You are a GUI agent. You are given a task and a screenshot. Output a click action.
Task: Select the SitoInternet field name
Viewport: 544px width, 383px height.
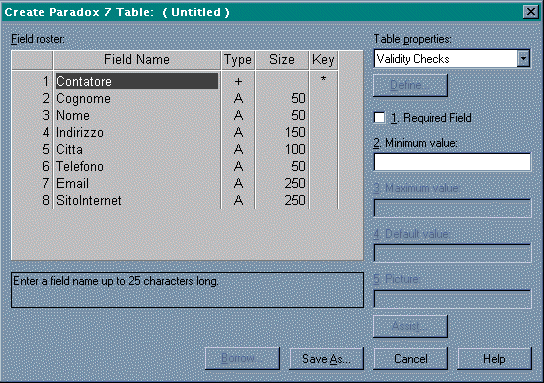pyautogui.click(x=137, y=201)
